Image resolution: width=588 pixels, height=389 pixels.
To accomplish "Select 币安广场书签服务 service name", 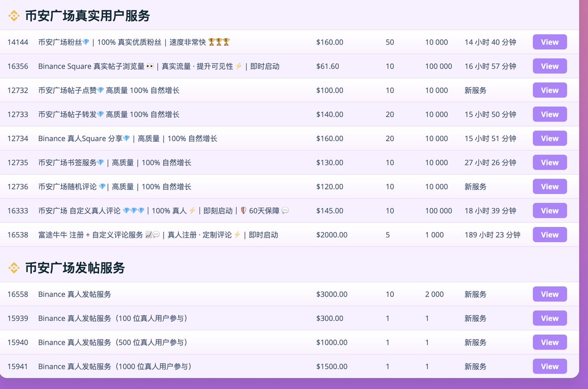I will pyautogui.click(x=115, y=162).
